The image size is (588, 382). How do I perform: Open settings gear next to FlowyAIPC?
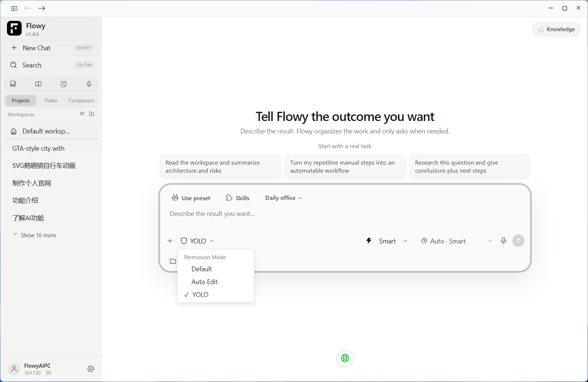click(91, 369)
